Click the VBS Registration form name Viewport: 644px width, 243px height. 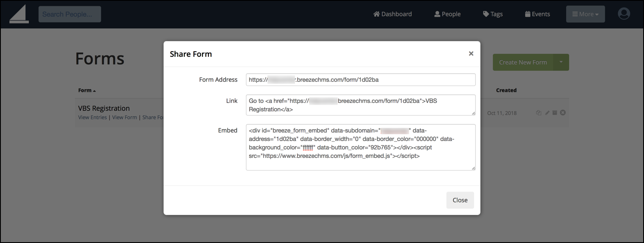point(104,108)
